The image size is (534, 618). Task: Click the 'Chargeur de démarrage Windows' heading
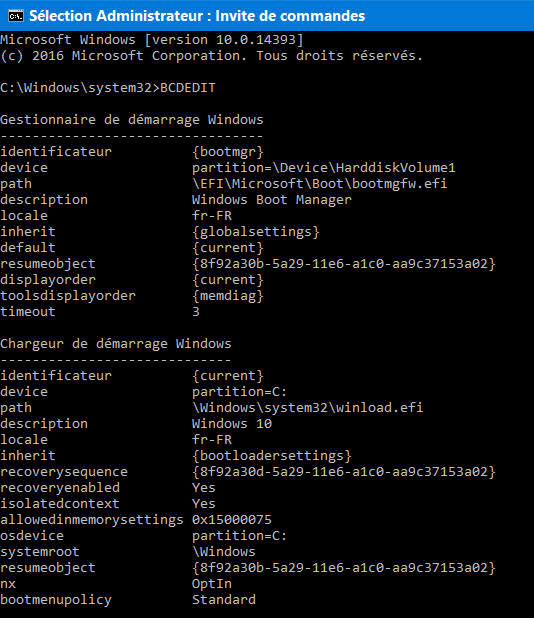click(116, 344)
